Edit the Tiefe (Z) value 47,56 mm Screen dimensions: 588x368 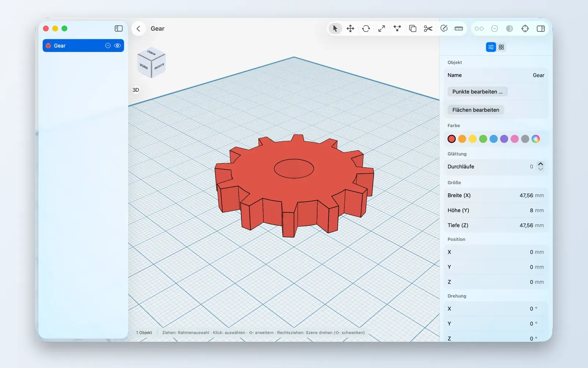(x=532, y=225)
